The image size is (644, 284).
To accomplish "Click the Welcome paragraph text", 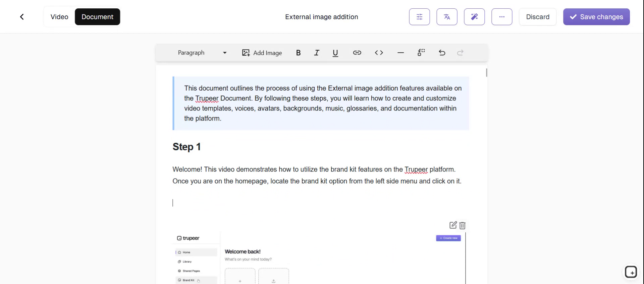I will click(317, 175).
